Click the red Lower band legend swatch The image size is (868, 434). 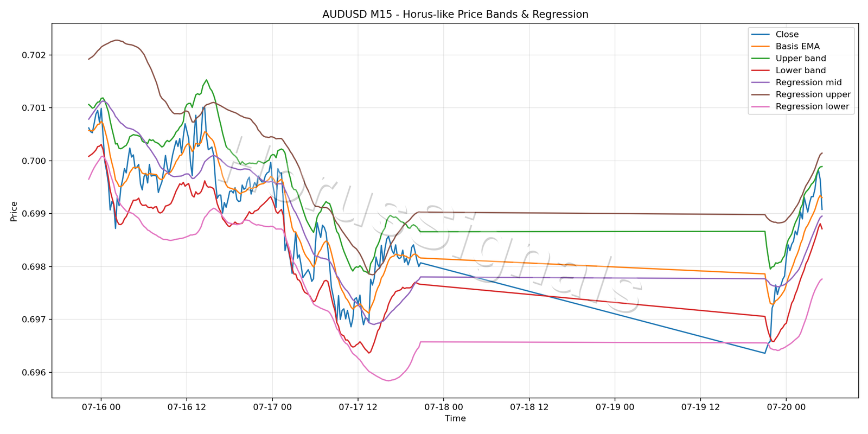(761, 71)
